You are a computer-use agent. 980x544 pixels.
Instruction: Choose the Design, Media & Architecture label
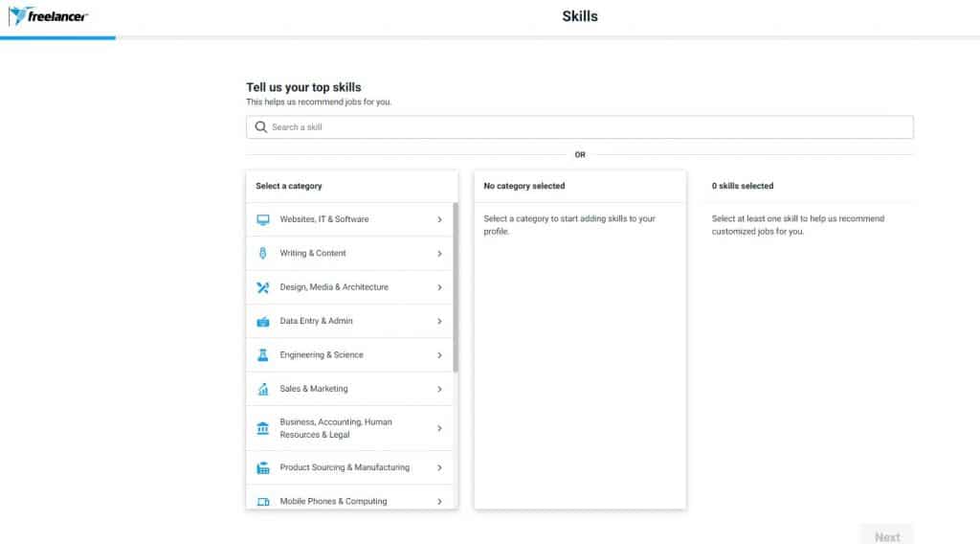click(x=334, y=287)
